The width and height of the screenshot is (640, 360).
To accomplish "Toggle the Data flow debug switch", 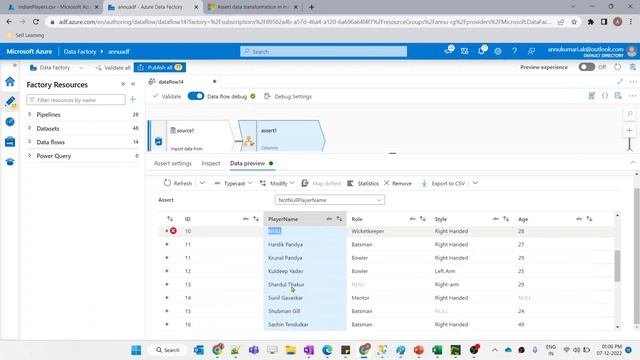I will pos(196,96).
